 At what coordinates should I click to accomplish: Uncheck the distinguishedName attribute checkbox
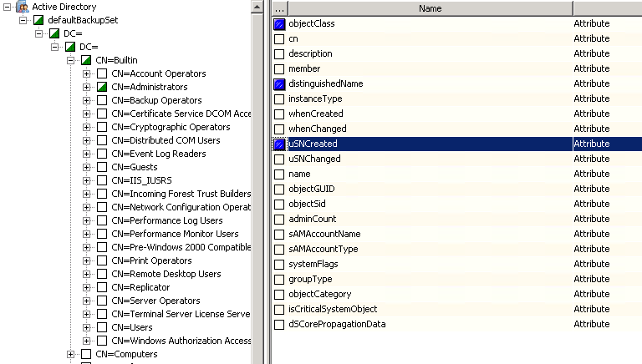pos(279,84)
